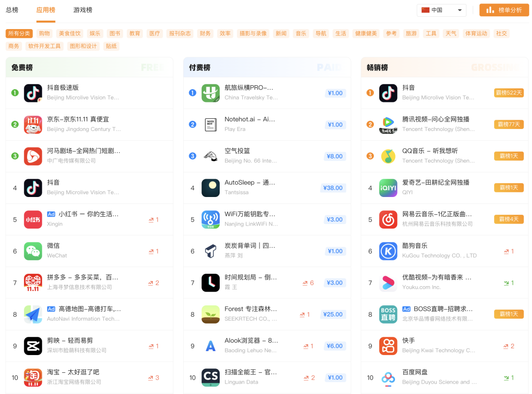The width and height of the screenshot is (532, 394).
Task: Click the 航旅纵横PRO app icon
Action: click(211, 93)
